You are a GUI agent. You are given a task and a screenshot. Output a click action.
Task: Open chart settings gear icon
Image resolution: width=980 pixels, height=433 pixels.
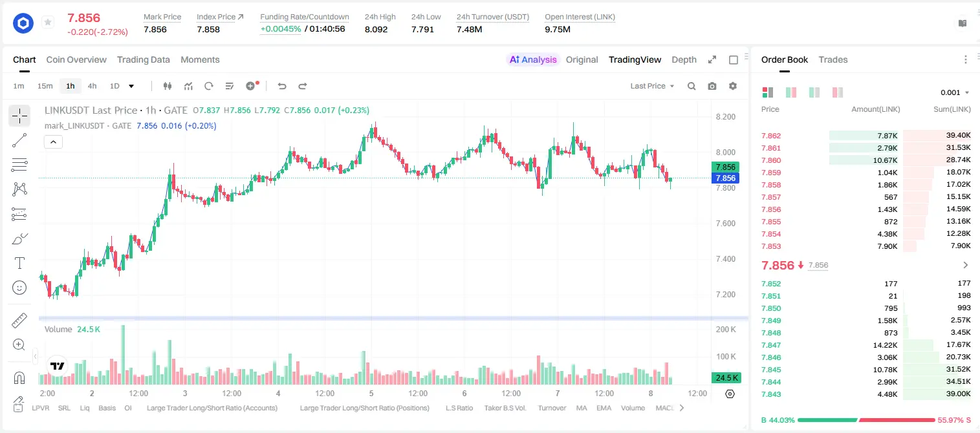click(x=733, y=86)
